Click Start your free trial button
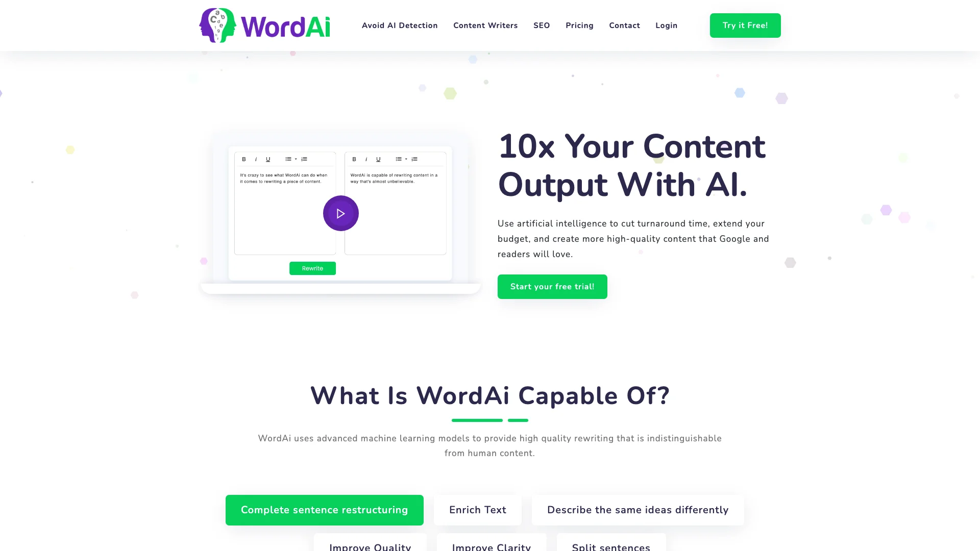The height and width of the screenshot is (551, 980). coord(552,286)
